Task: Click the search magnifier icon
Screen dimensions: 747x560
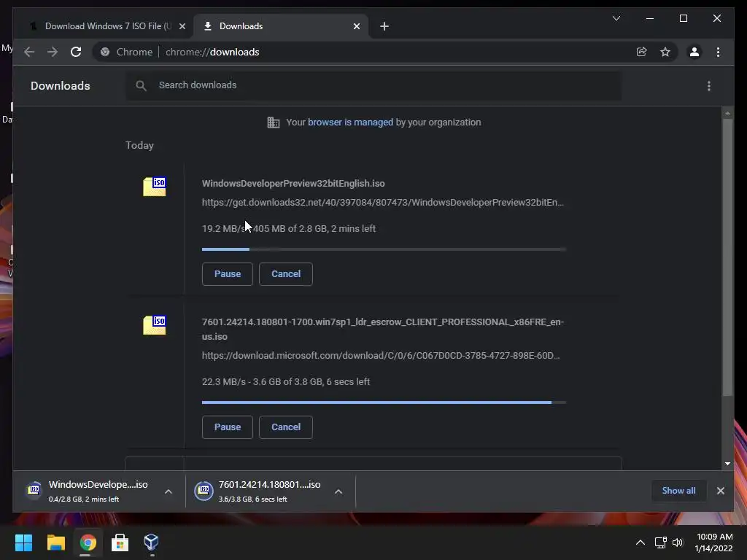Action: [x=141, y=86]
